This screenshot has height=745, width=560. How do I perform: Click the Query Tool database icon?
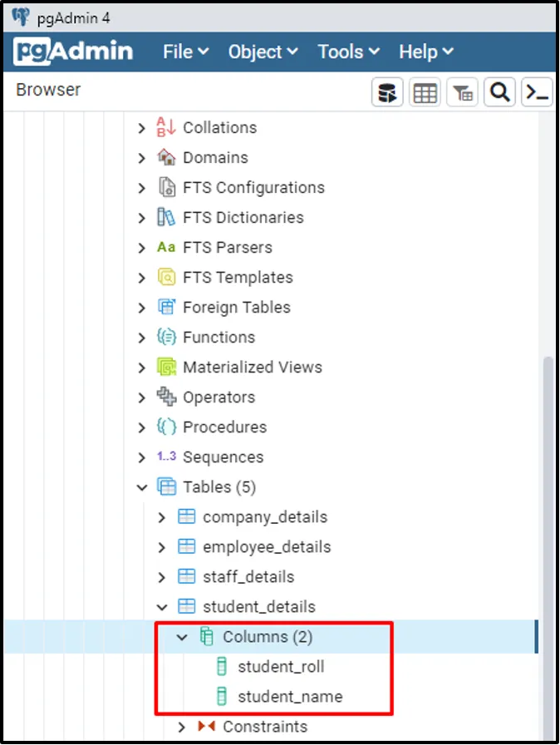(x=387, y=92)
